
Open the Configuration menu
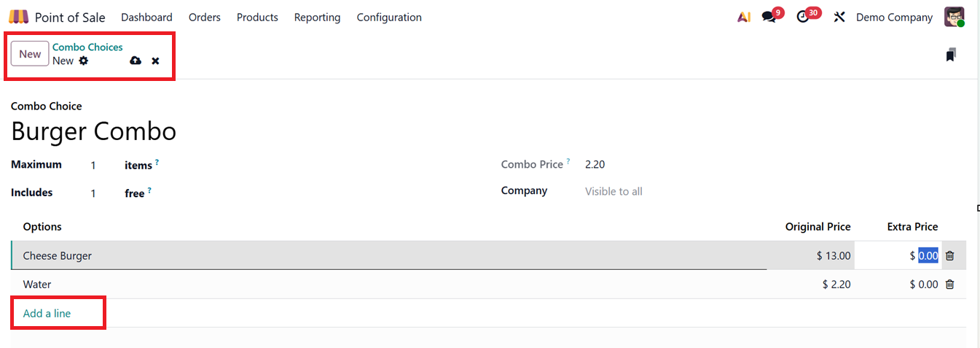(x=389, y=17)
